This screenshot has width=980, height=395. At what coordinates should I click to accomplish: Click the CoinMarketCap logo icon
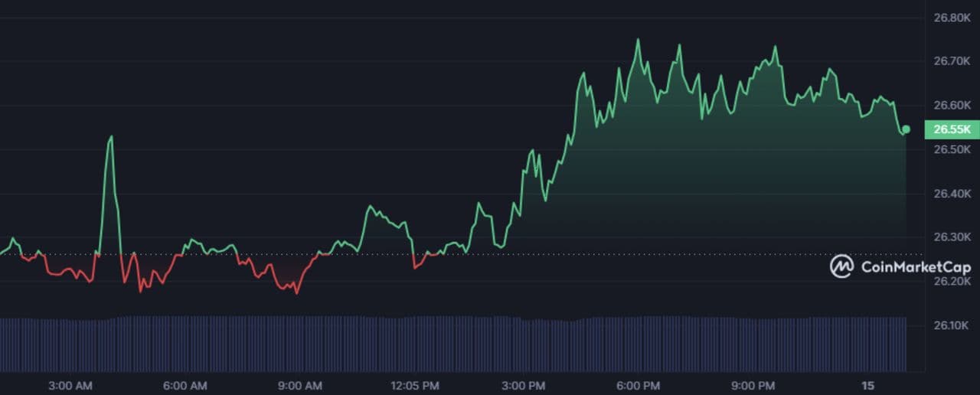[841, 266]
